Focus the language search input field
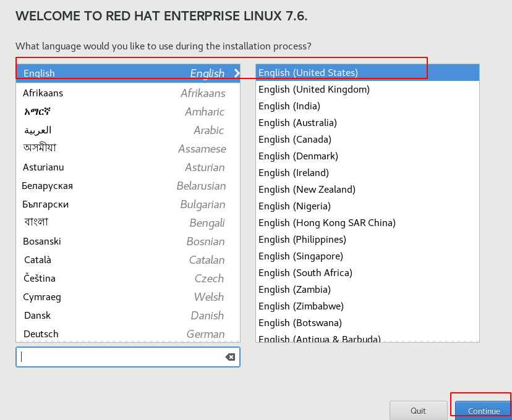This screenshot has height=420, width=512. click(x=128, y=357)
